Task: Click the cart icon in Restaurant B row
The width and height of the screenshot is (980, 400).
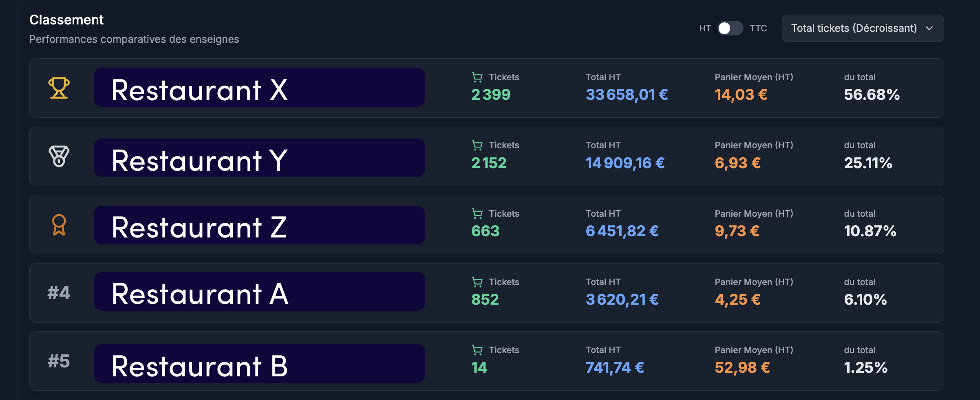Action: pyautogui.click(x=477, y=350)
